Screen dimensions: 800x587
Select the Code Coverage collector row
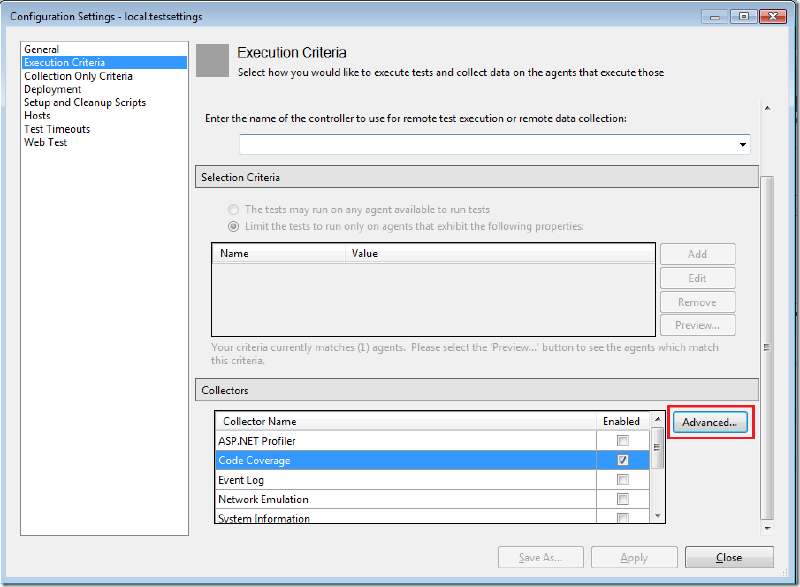point(432,460)
